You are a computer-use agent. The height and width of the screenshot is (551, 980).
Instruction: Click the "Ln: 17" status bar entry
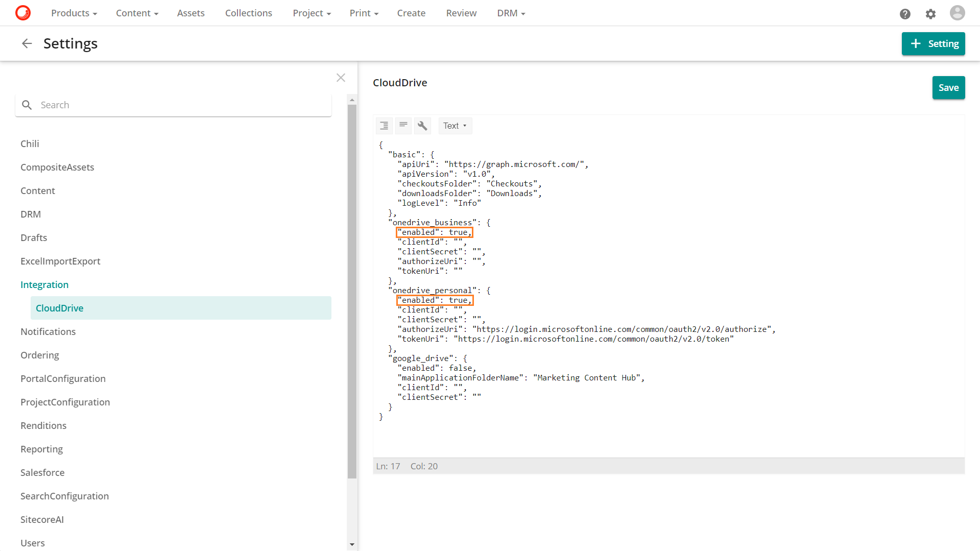[x=388, y=466]
